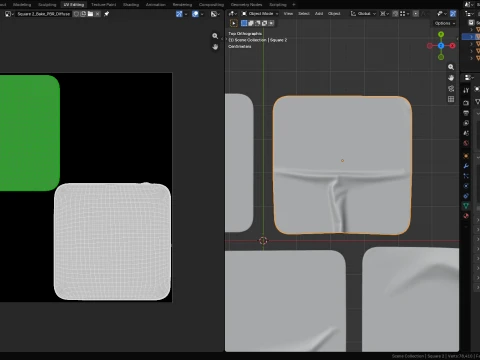Open the Select menu in 3D viewport
This screenshot has width=480, height=360.
(304, 14)
